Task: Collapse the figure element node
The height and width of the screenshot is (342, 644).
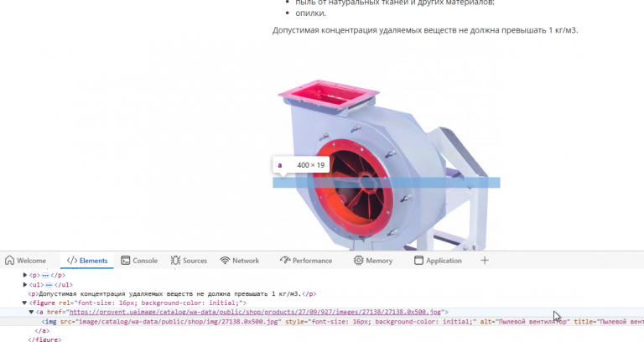Action: [x=24, y=303]
